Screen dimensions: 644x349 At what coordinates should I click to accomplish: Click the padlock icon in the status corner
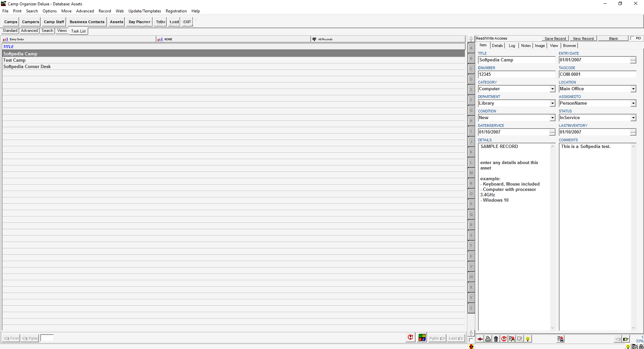click(641, 347)
